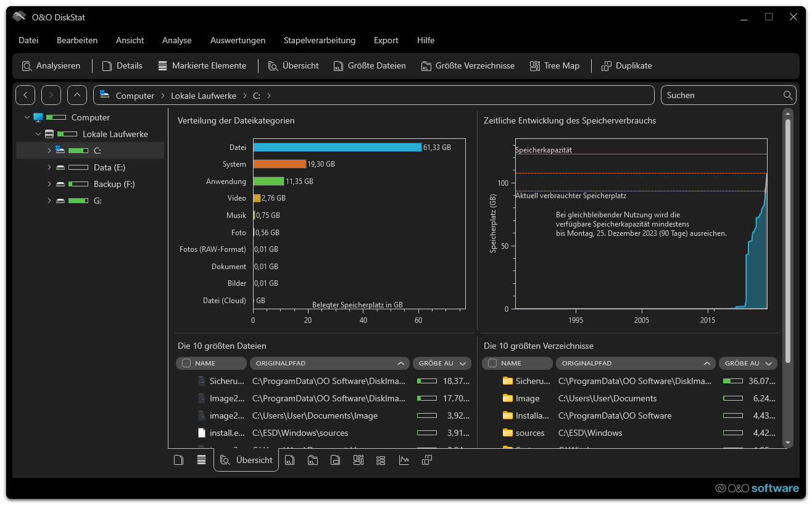The height and width of the screenshot is (505, 812).
Task: Open the Export menu
Action: 386,40
